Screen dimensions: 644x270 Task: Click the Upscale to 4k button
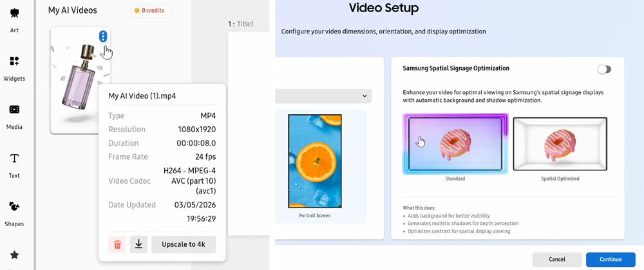(184, 244)
